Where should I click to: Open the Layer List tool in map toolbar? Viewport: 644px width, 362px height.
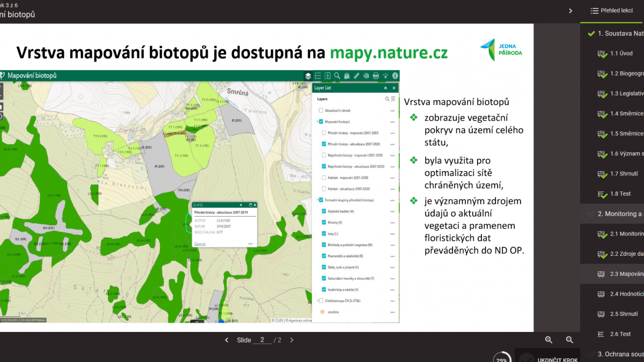308,76
